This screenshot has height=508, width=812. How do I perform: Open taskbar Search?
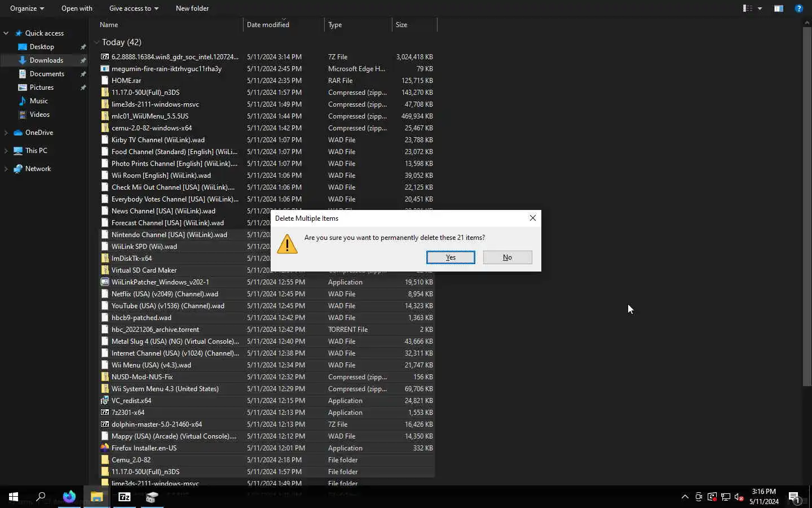41,497
